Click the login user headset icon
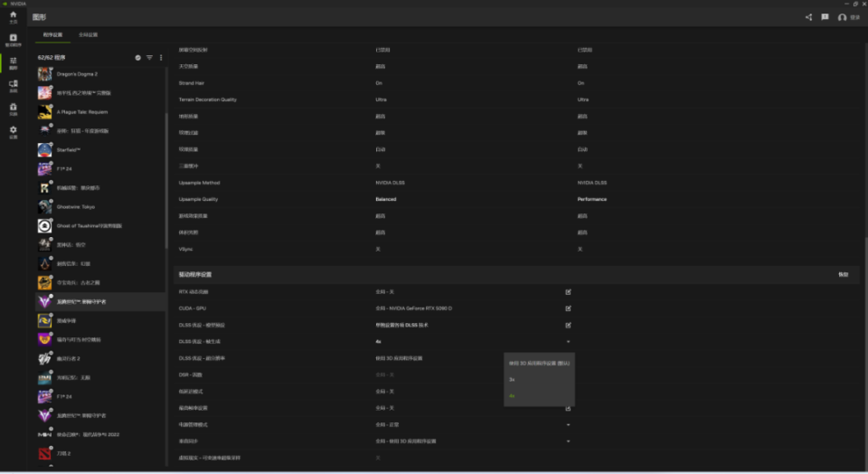Viewport: 868px width, 474px height. click(842, 18)
